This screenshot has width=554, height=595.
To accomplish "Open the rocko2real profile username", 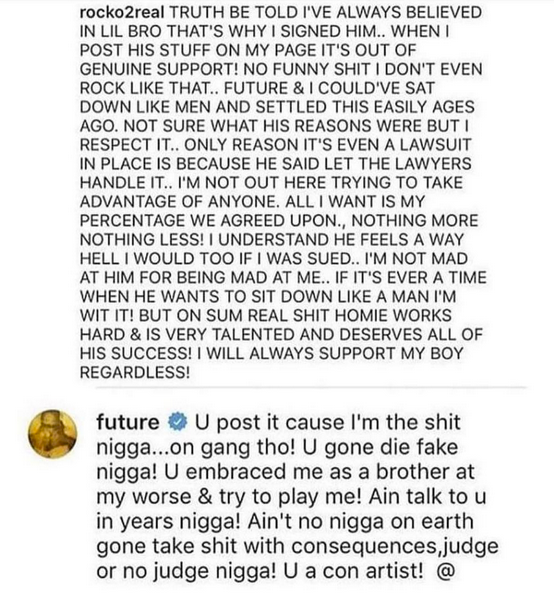I will click(122, 13).
